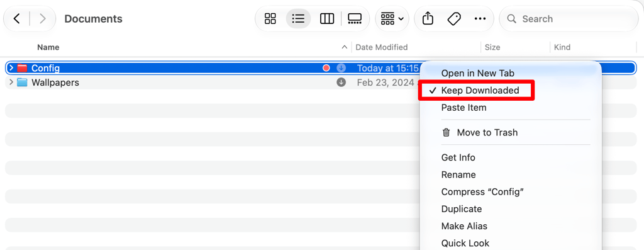Switch to list view
The width and height of the screenshot is (644, 250).
[x=298, y=18]
